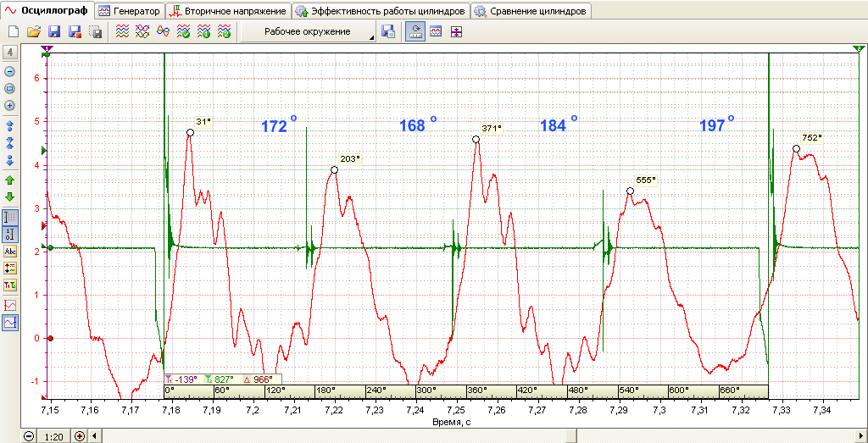Viewport: 868px width, 443px height.
Task: Click the 184° angle label
Action: coord(559,125)
